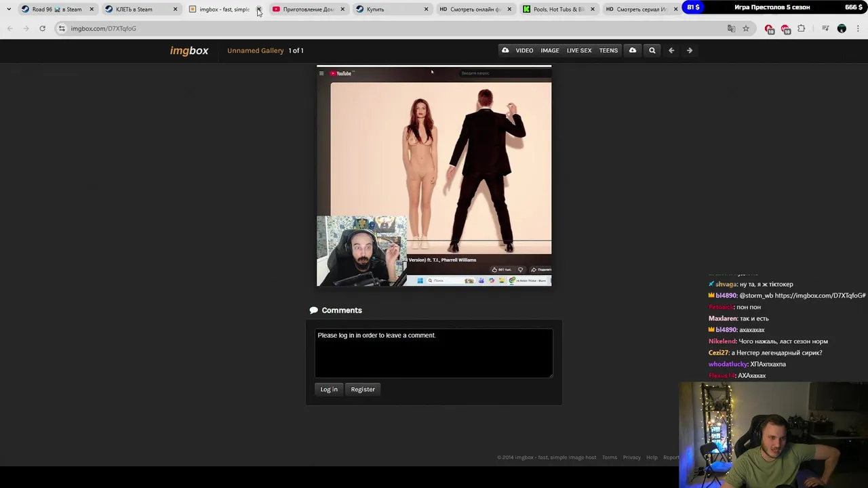This screenshot has height=488, width=868.
Task: Go to next image arrow
Action: (690, 50)
